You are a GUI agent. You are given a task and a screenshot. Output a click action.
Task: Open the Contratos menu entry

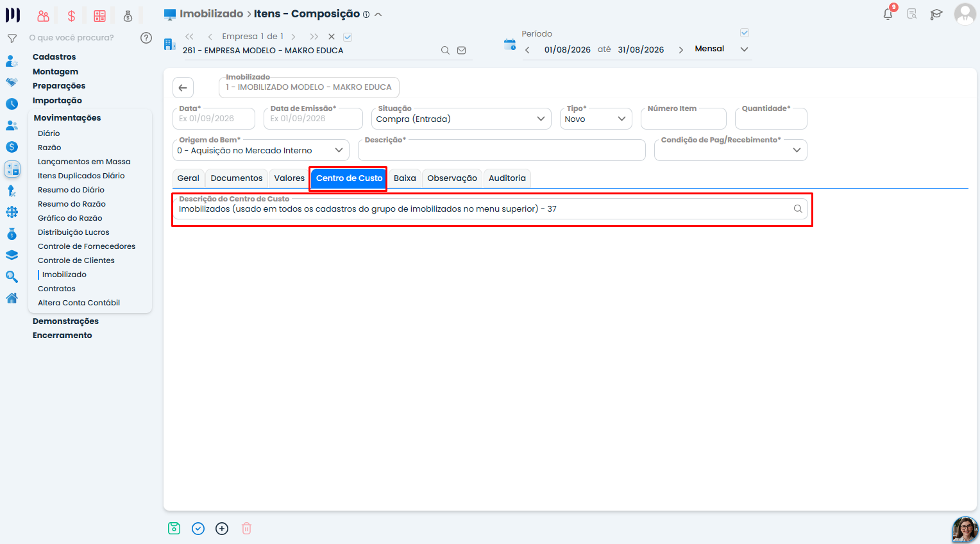[56, 289]
